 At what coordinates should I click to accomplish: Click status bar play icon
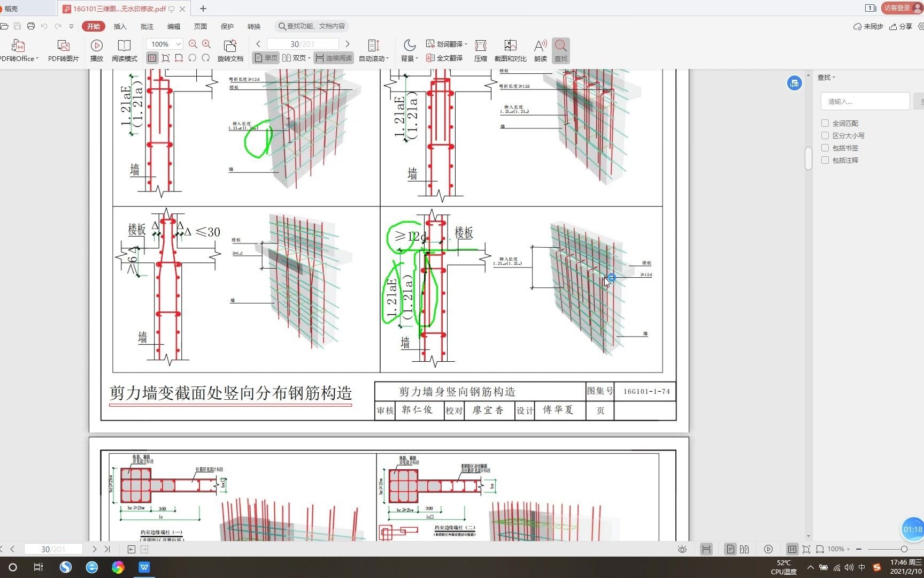click(768, 549)
